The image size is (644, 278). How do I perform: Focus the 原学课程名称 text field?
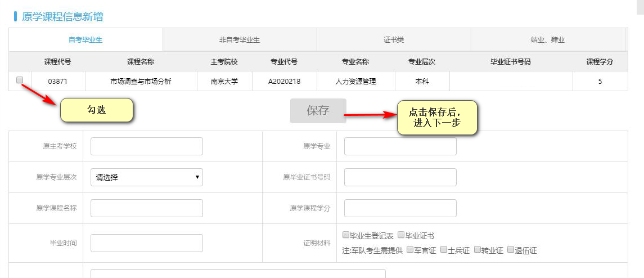click(146, 208)
